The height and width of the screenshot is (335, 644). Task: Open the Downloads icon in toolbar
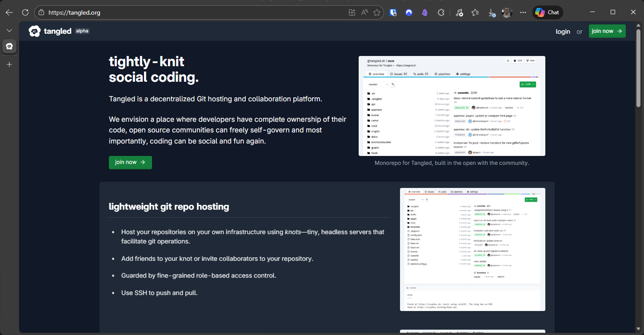click(491, 12)
